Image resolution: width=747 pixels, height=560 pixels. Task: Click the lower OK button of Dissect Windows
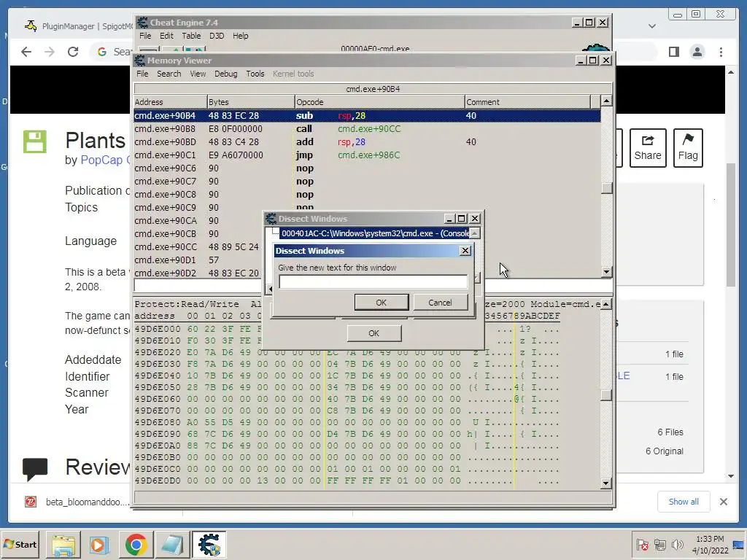[x=374, y=333]
